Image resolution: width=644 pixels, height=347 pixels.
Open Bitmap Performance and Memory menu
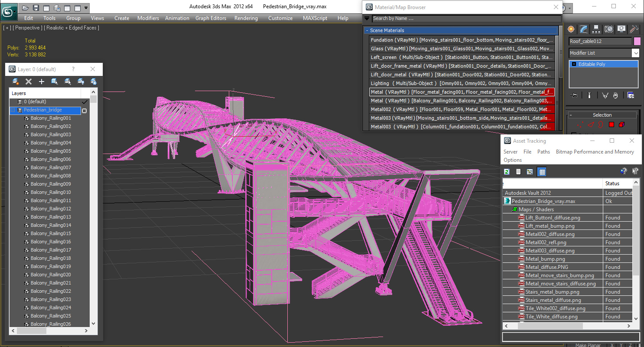(595, 152)
